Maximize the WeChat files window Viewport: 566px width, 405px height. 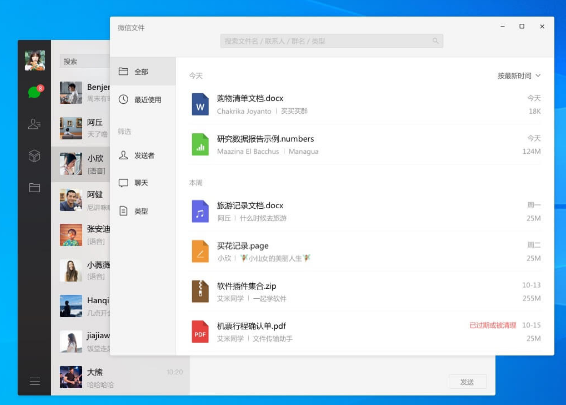click(522, 27)
